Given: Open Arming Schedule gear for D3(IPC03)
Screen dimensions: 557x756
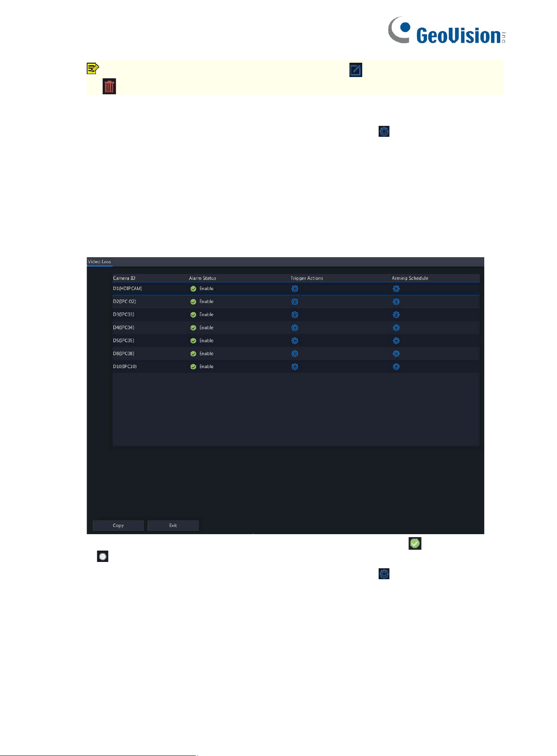Looking at the screenshot, I should coord(396,315).
